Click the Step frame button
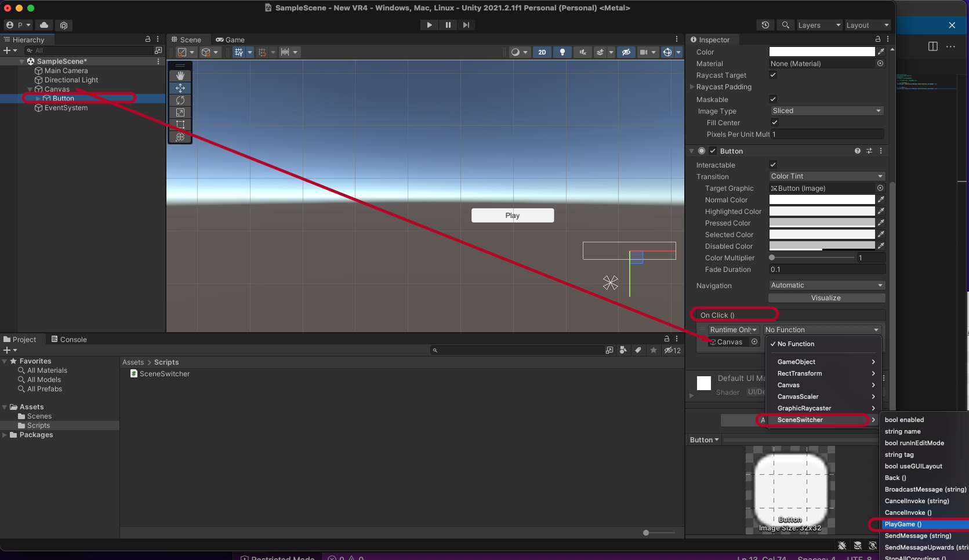The width and height of the screenshot is (969, 560). [466, 25]
